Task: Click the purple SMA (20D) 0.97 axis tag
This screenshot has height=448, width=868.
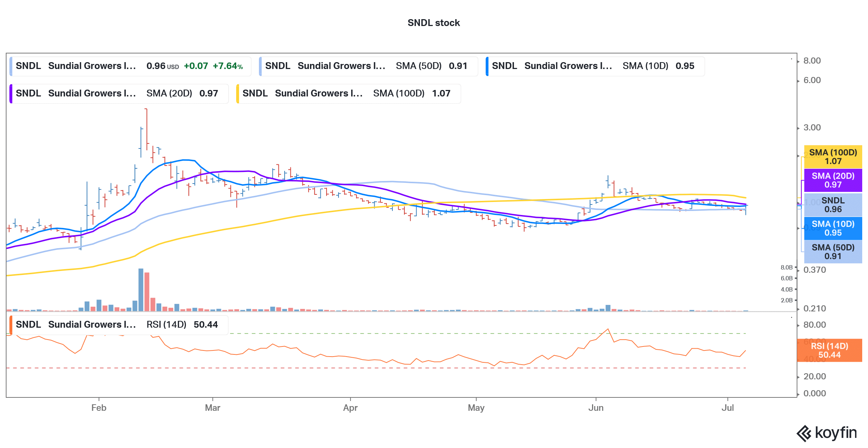Action: pos(833,180)
